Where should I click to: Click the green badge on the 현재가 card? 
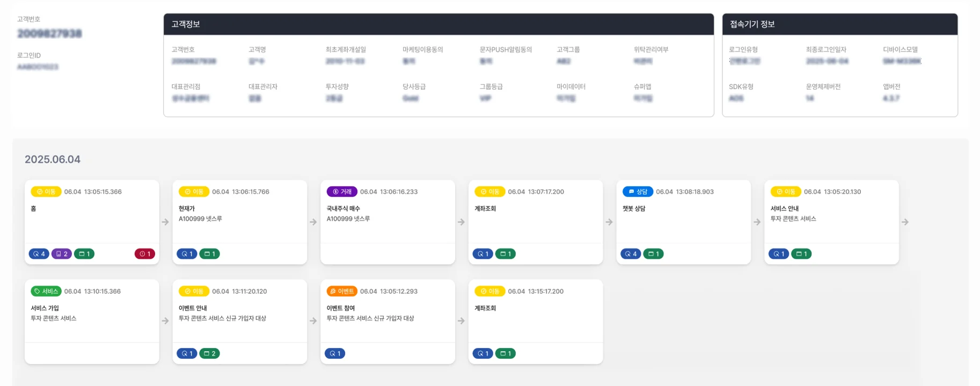(x=209, y=254)
